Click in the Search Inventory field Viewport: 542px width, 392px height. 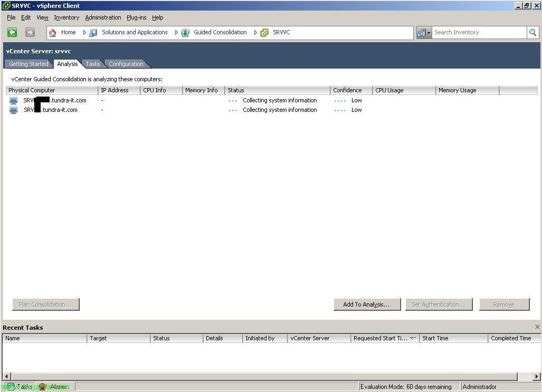tap(479, 33)
